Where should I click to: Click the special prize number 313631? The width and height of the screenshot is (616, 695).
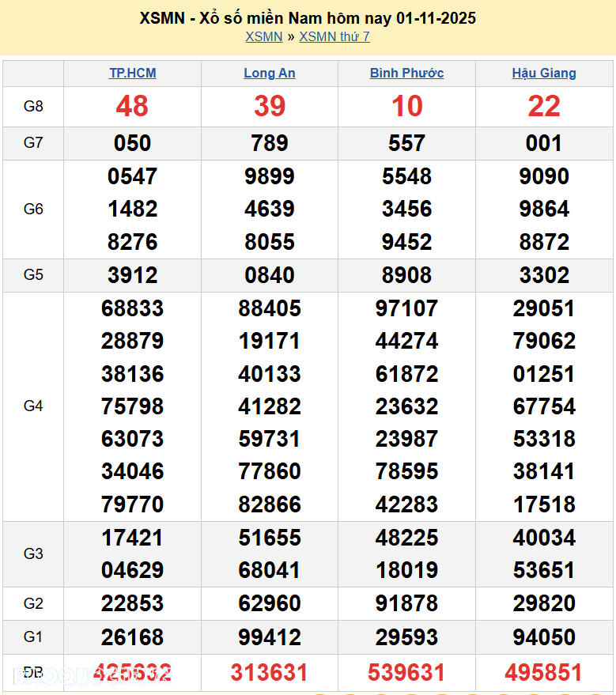[269, 672]
